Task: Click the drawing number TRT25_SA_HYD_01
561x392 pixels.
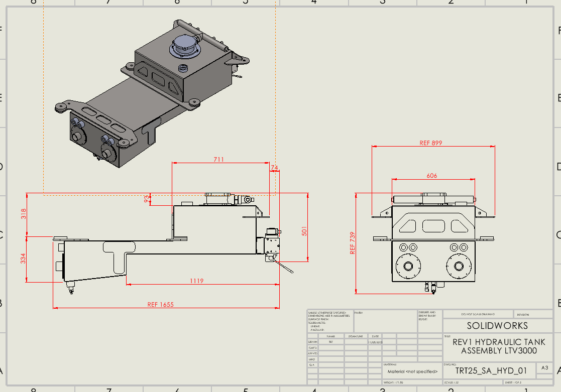Action: tap(491, 371)
